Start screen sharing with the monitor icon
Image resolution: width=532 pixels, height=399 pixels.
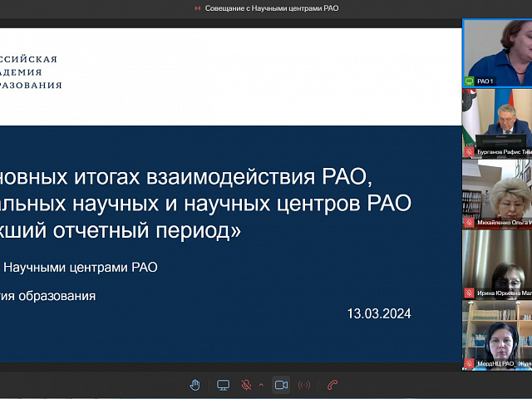tap(223, 385)
